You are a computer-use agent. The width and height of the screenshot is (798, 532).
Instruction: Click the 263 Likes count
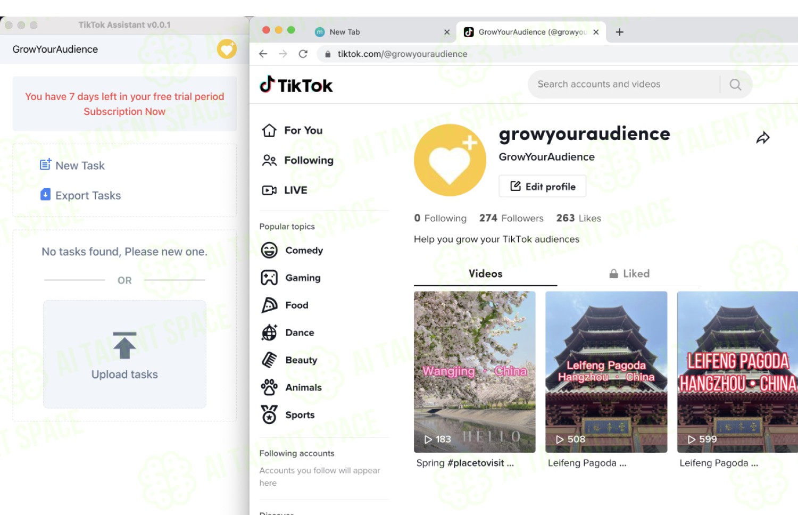(579, 218)
